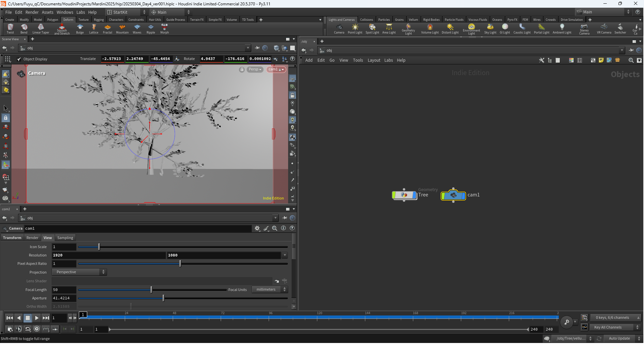Screen dimensions: 644x346
Task: Toggle the viewport camera lock icon
Action: [242, 69]
